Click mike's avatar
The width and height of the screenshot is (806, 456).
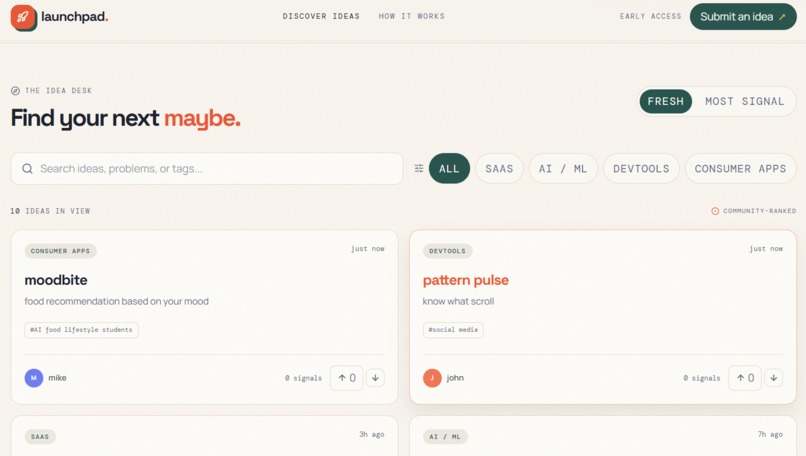(34, 378)
